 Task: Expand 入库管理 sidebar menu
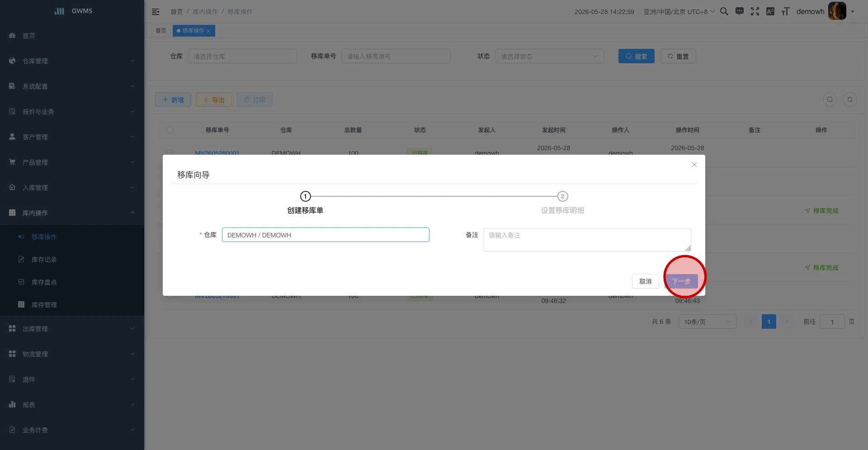point(72,188)
